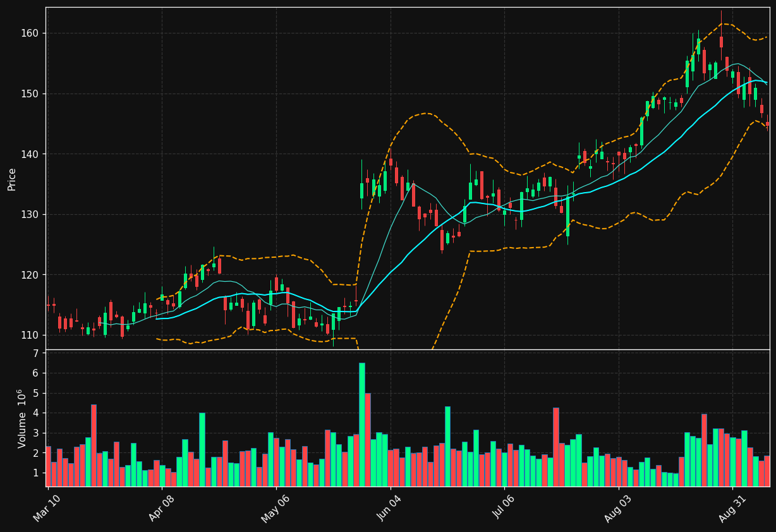
Task: Pick the 4 tick on volume axis
Action: (x=36, y=413)
